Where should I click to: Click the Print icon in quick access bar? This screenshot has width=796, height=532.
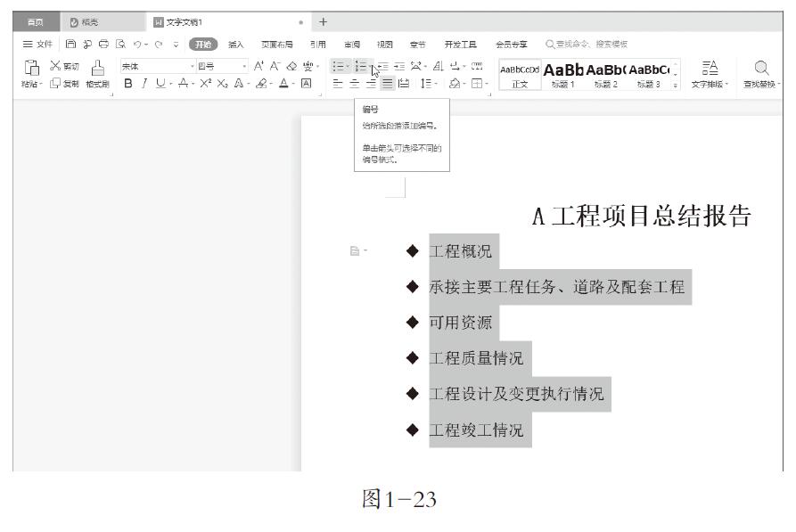point(103,44)
